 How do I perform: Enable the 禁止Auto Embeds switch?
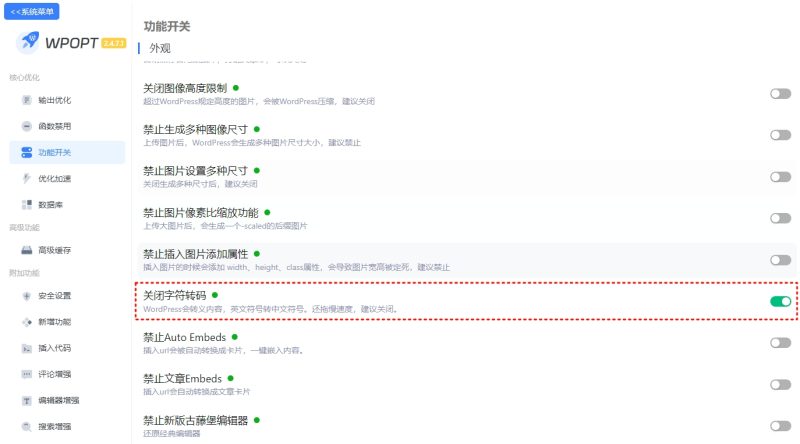click(x=780, y=342)
